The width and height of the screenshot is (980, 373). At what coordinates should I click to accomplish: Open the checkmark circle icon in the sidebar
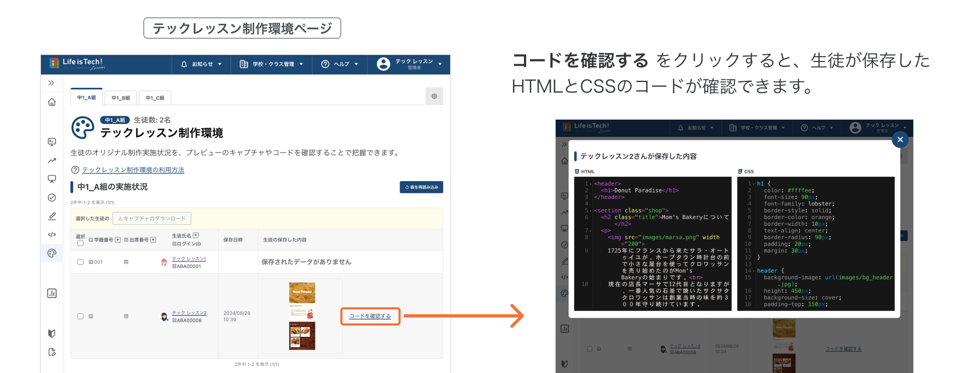pos(52,197)
